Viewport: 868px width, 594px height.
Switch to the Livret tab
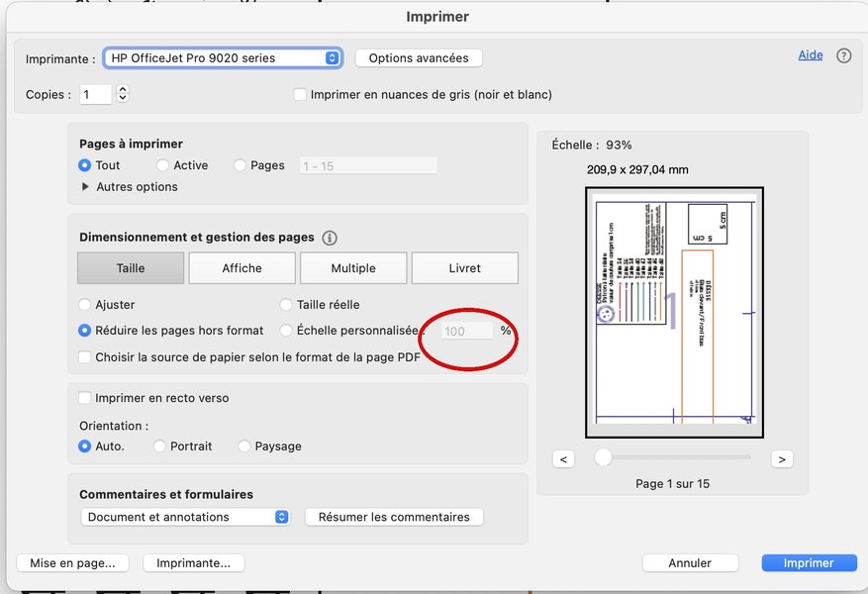(465, 268)
